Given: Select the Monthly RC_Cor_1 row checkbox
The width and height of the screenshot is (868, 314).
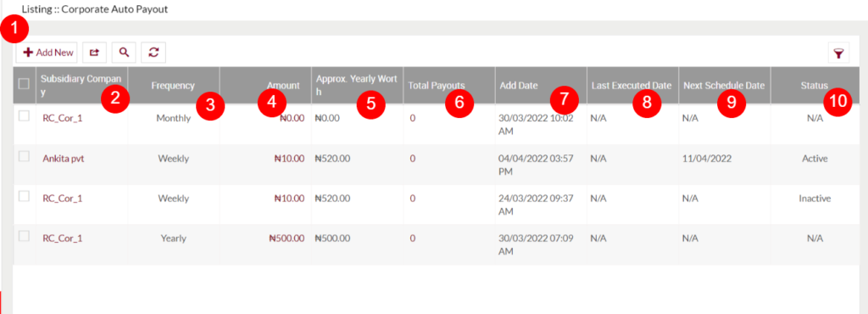Looking at the screenshot, I should (24, 115).
